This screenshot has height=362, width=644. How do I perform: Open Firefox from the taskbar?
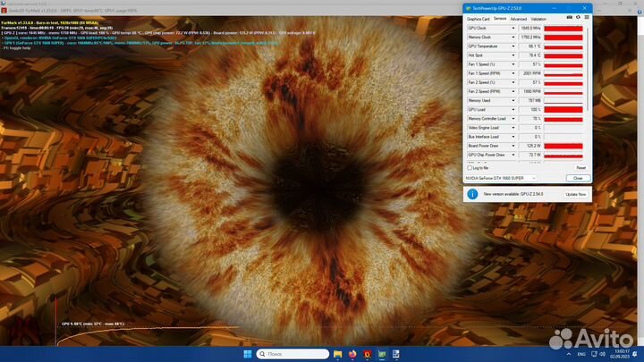click(352, 353)
